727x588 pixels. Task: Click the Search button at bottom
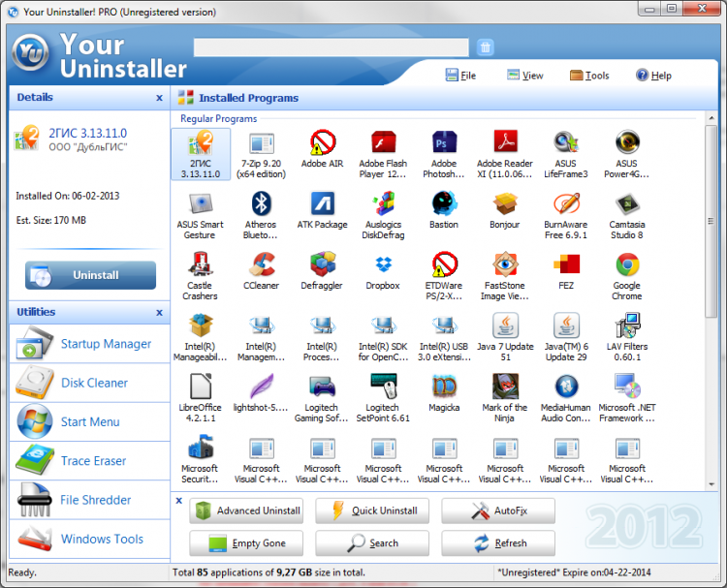point(372,543)
